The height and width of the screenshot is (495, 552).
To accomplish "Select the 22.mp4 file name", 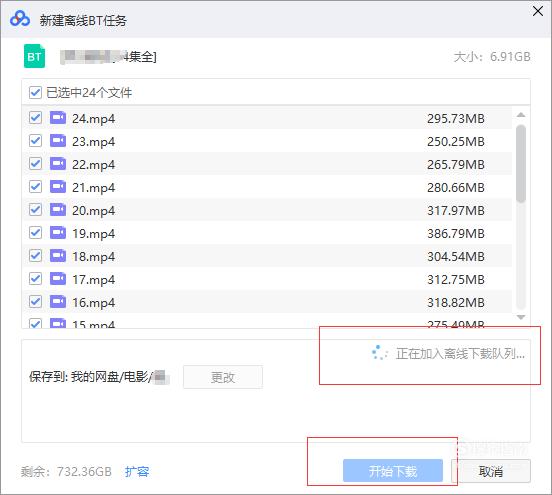I will coord(94,164).
